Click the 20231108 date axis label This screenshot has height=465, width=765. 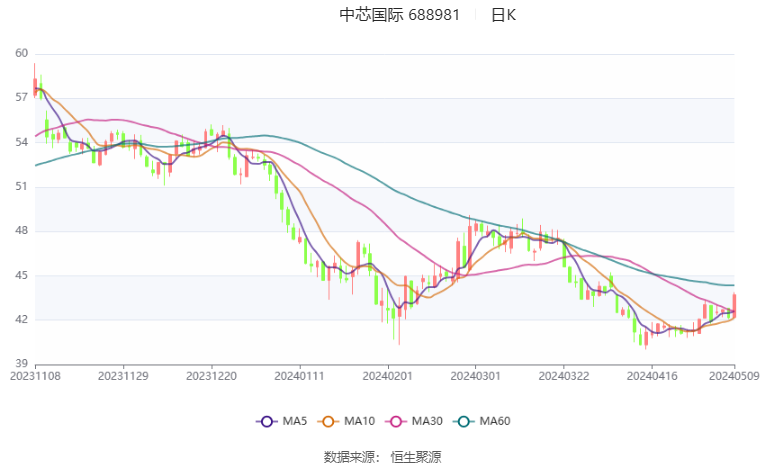35,376
